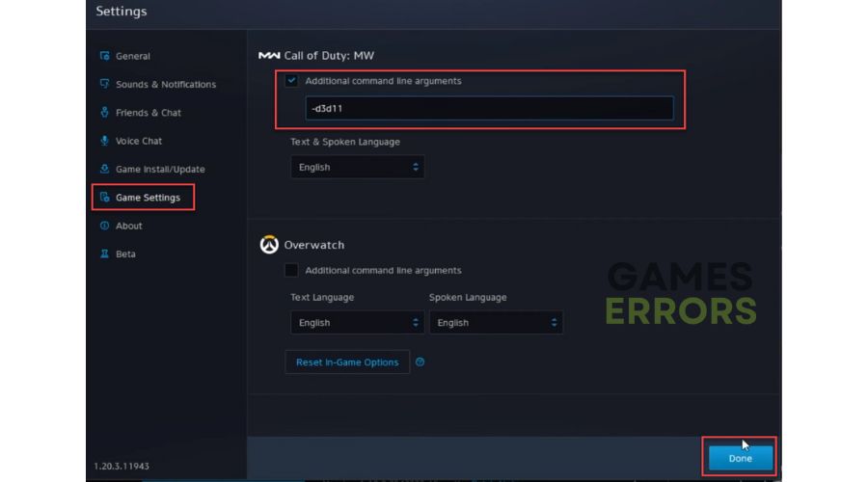Click the Call of Duty: MW heading
Viewport: 868px width, 482px height.
(329, 55)
